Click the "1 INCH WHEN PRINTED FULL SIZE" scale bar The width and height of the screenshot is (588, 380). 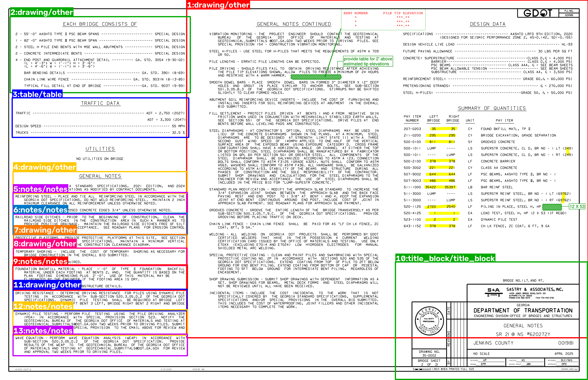[x=444, y=369]
